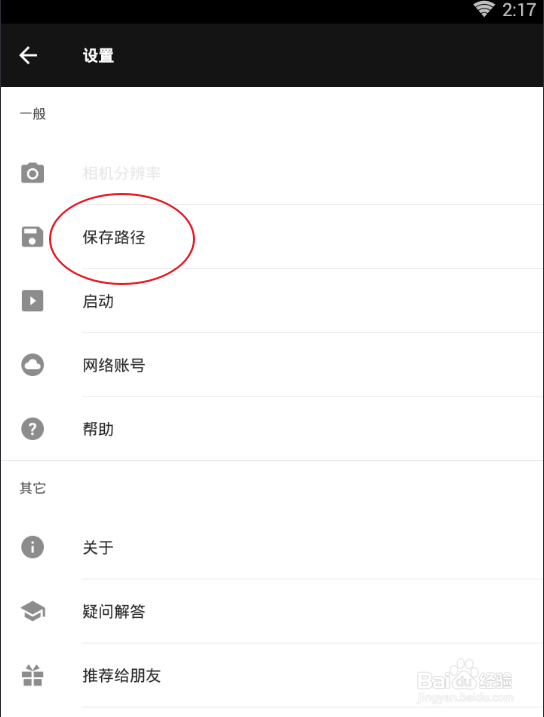Select 推荐给朋友 entry
Viewport: 544px width, 717px height.
[272, 675]
